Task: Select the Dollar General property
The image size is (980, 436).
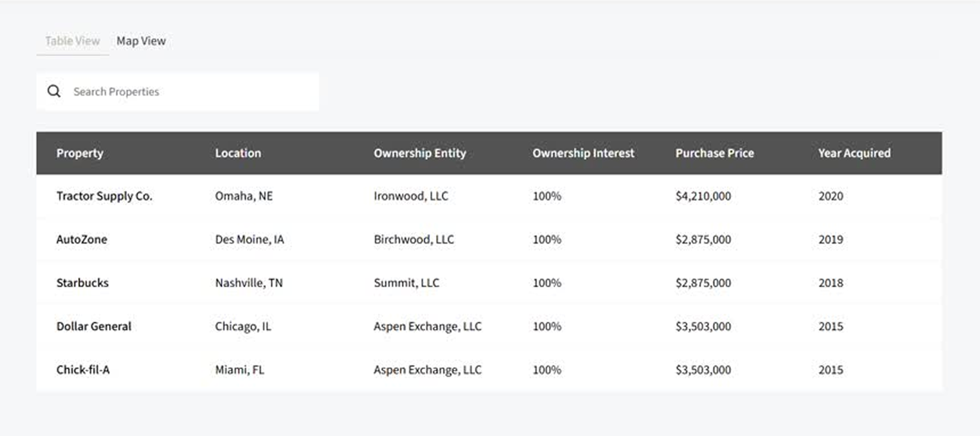Action: pyautogui.click(x=94, y=326)
